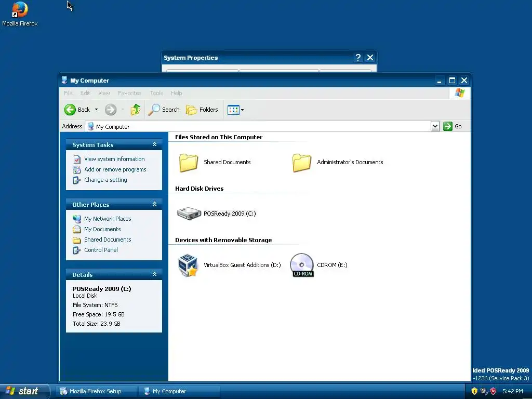
Task: Toggle the Folders pane
Action: [202, 110]
